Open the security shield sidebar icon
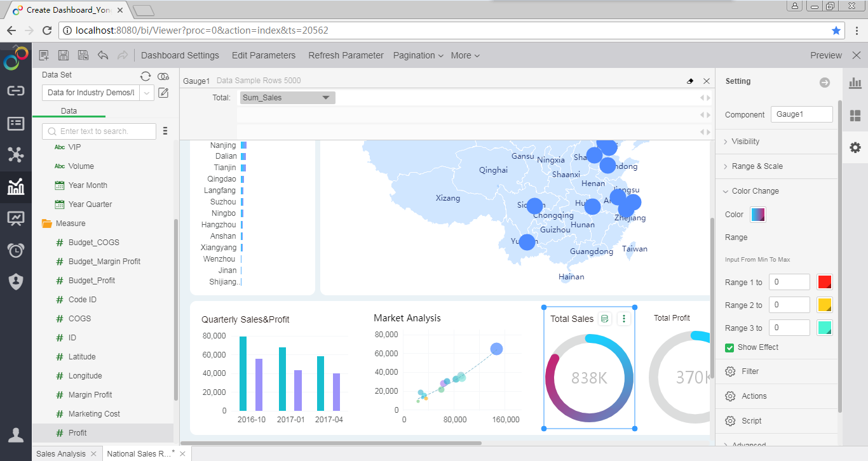Image resolution: width=868 pixels, height=461 pixels. click(x=16, y=282)
